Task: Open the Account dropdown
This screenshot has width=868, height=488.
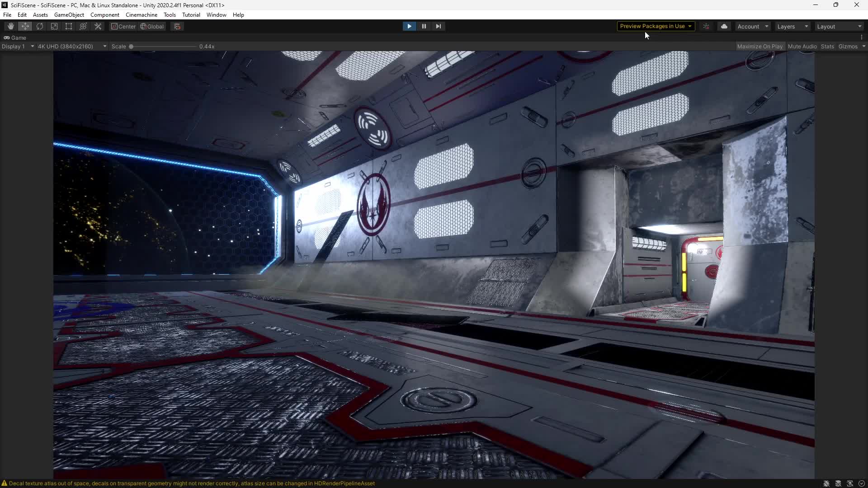Action: 753,26
